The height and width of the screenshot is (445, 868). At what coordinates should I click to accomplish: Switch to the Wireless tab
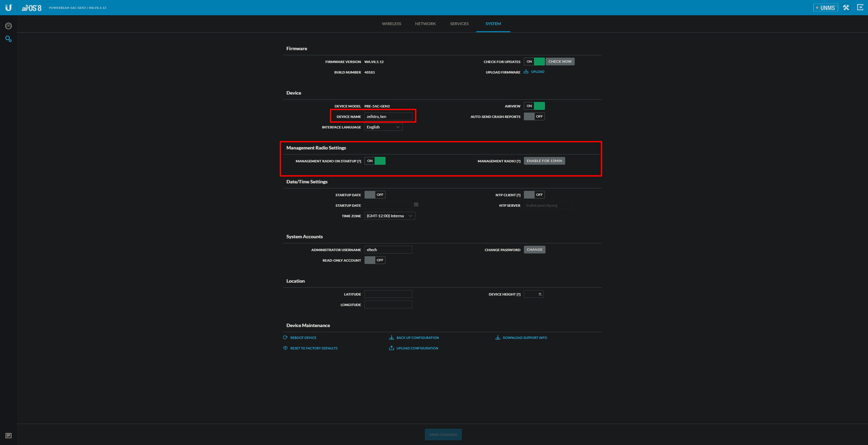click(x=391, y=24)
